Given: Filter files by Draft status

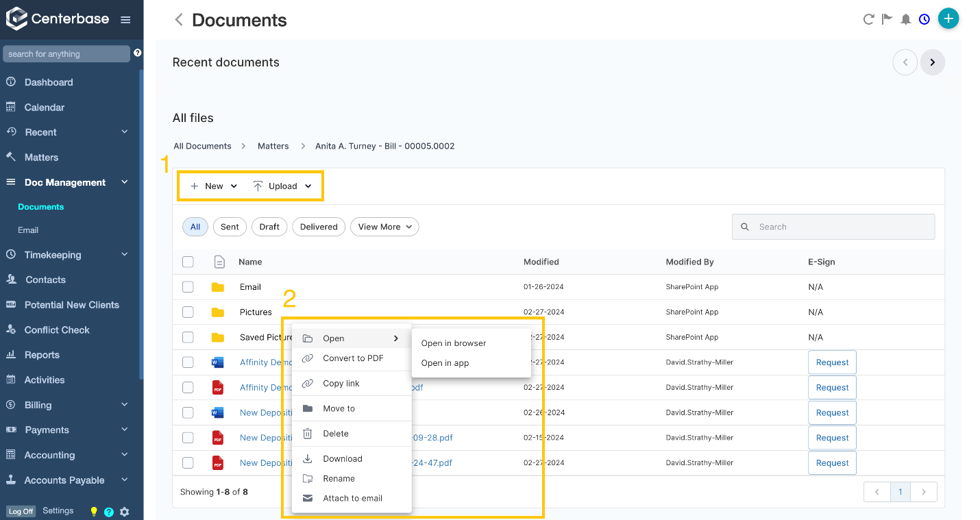Looking at the screenshot, I should pyautogui.click(x=269, y=227).
